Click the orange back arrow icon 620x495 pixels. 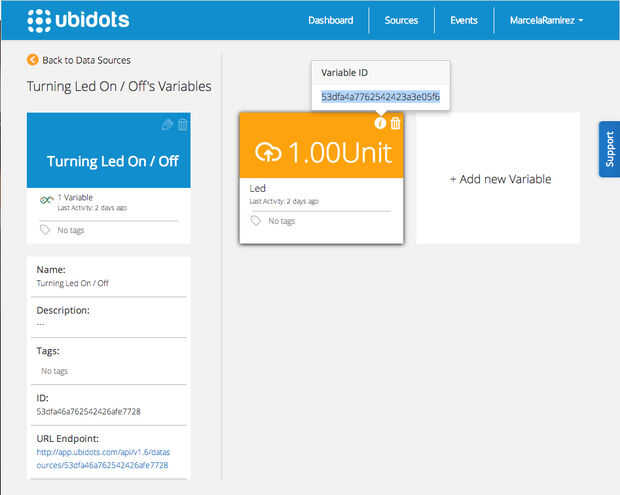click(x=32, y=60)
